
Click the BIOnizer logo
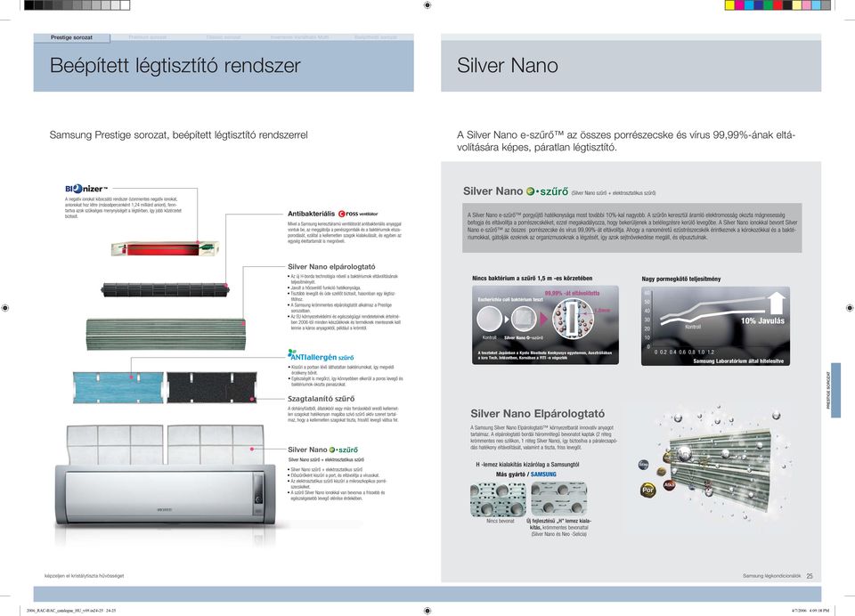(86, 189)
